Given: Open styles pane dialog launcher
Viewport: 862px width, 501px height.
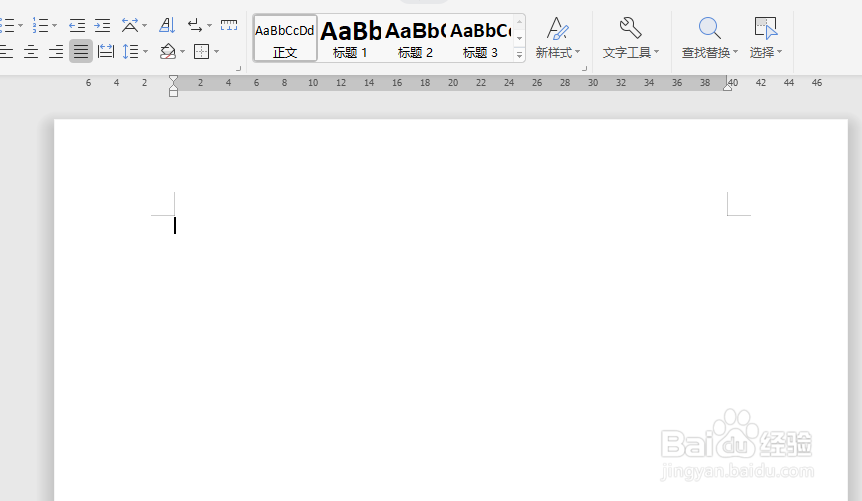Looking at the screenshot, I should click(x=584, y=69).
